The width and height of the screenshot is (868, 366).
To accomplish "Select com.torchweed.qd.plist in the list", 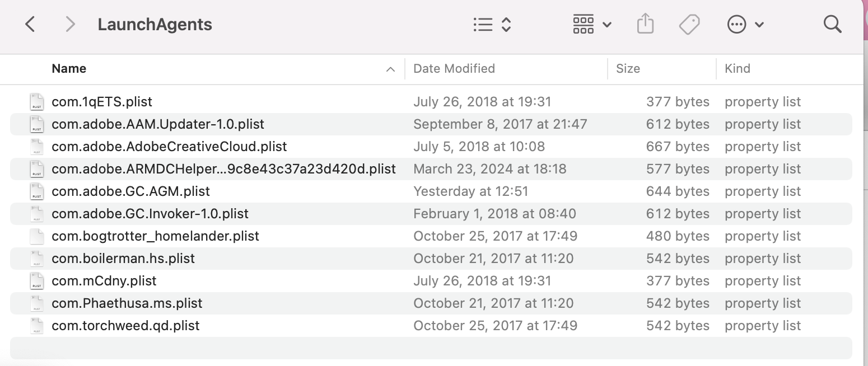I will click(125, 326).
